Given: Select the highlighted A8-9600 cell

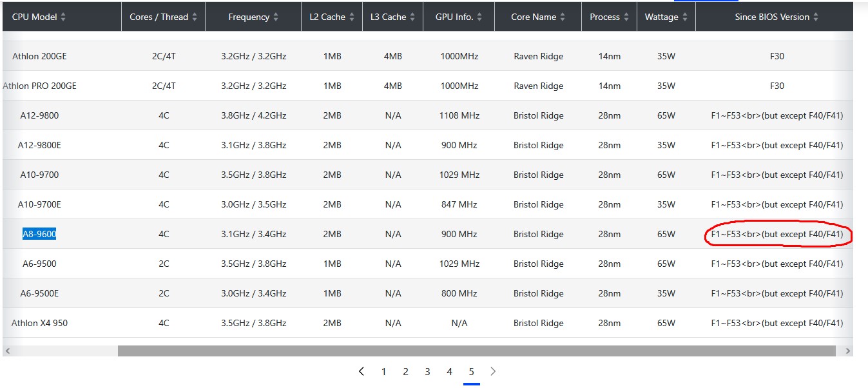Looking at the screenshot, I should (39, 235).
